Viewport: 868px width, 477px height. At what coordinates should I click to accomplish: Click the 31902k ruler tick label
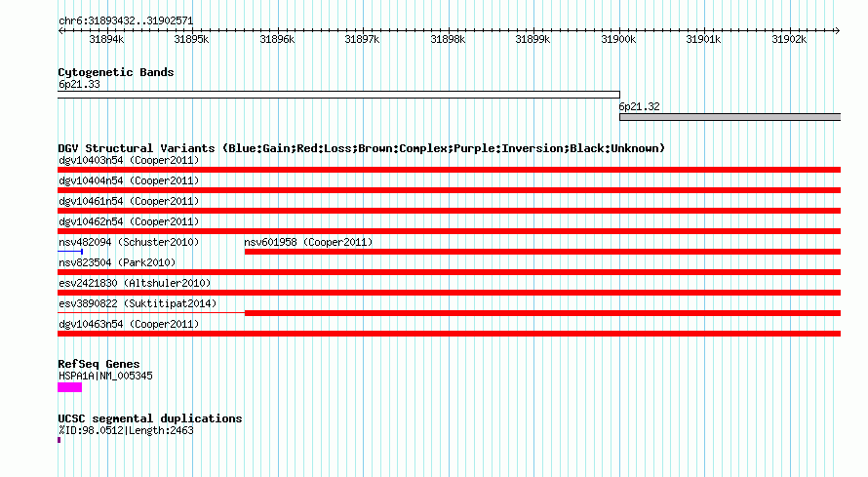789,40
